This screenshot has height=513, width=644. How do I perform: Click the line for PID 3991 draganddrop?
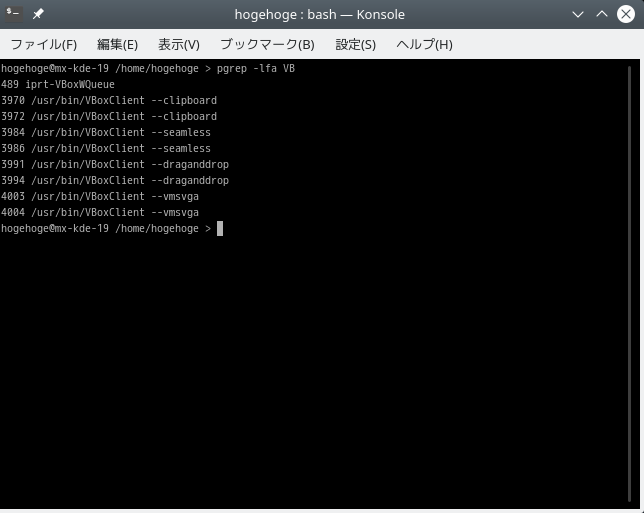(115, 164)
